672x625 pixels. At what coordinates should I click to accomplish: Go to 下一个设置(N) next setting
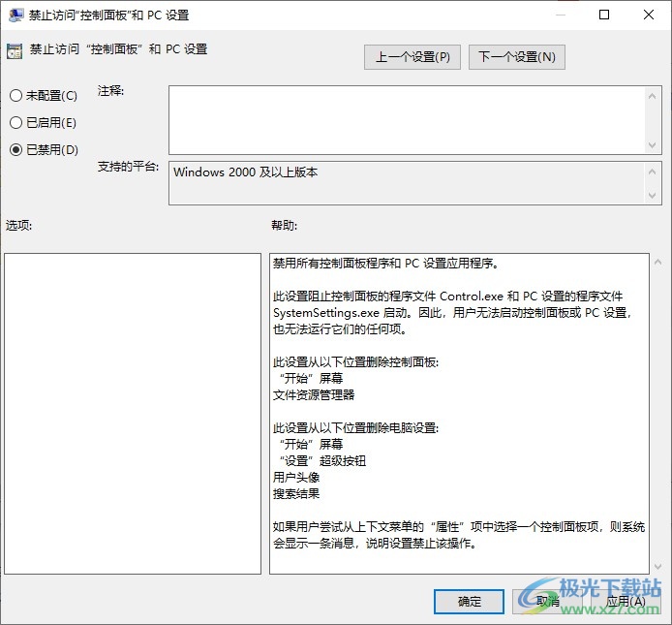click(x=517, y=57)
